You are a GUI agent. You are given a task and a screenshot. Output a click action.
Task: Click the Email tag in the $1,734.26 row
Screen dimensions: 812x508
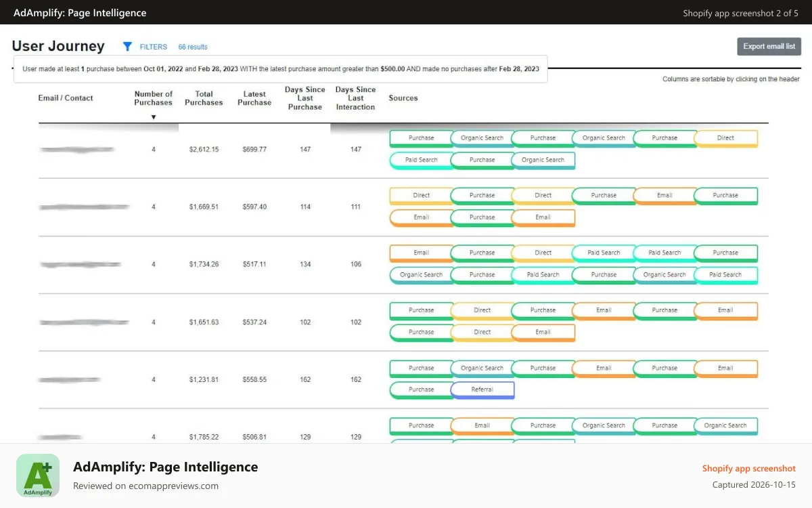click(422, 253)
